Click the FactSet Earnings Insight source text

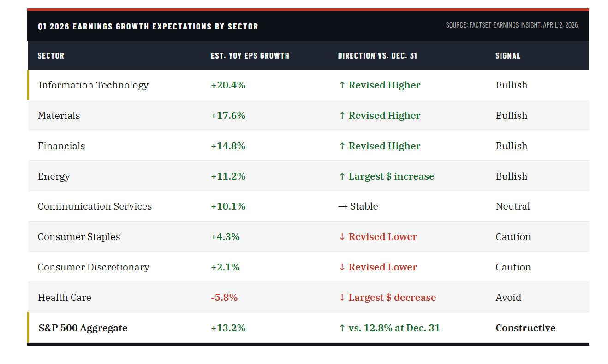coord(512,25)
